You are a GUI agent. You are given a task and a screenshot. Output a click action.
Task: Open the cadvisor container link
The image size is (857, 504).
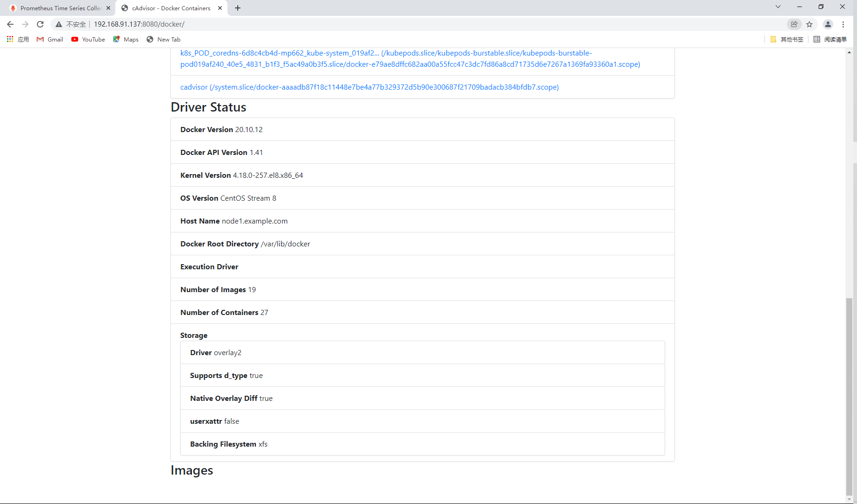[x=369, y=87]
